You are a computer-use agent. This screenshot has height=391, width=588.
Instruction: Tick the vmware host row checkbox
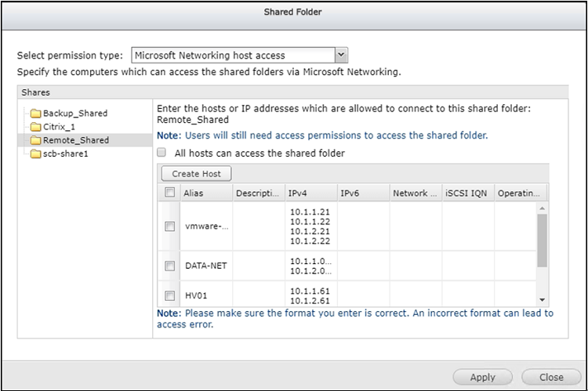point(170,226)
